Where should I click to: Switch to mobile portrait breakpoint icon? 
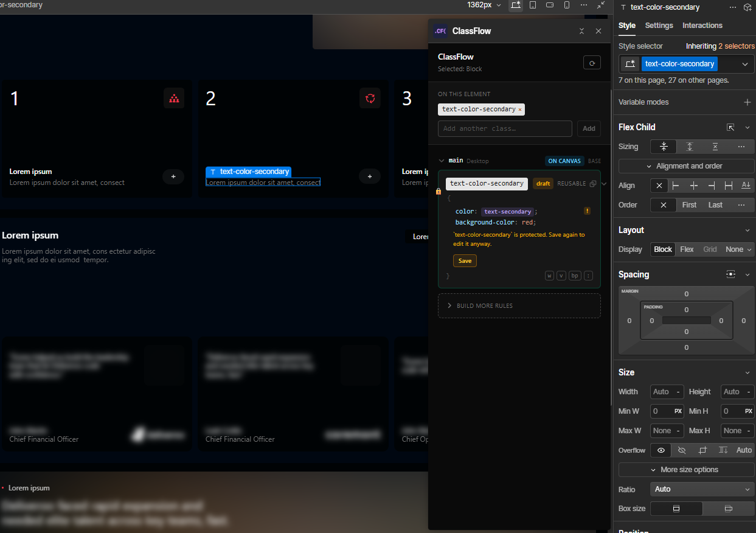567,5
